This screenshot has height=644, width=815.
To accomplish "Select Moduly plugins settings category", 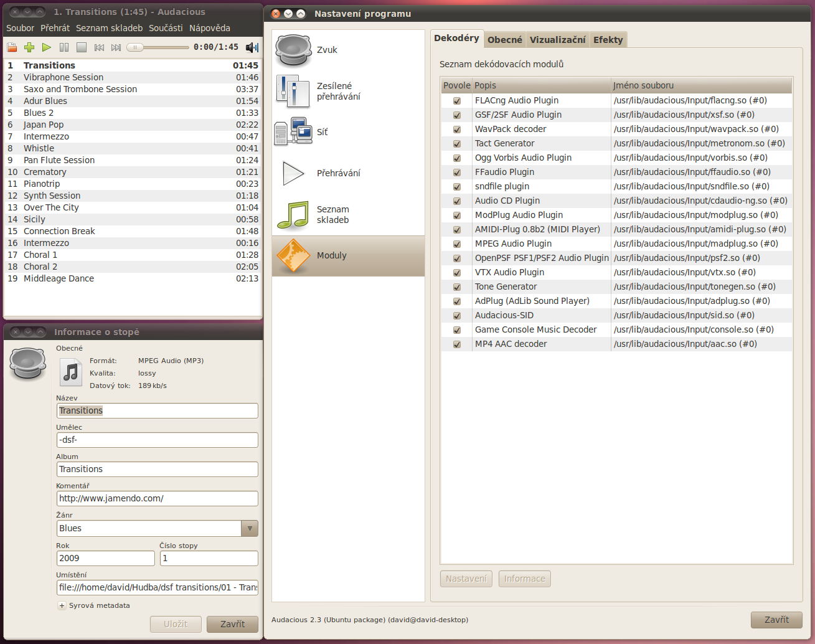I will pos(348,256).
